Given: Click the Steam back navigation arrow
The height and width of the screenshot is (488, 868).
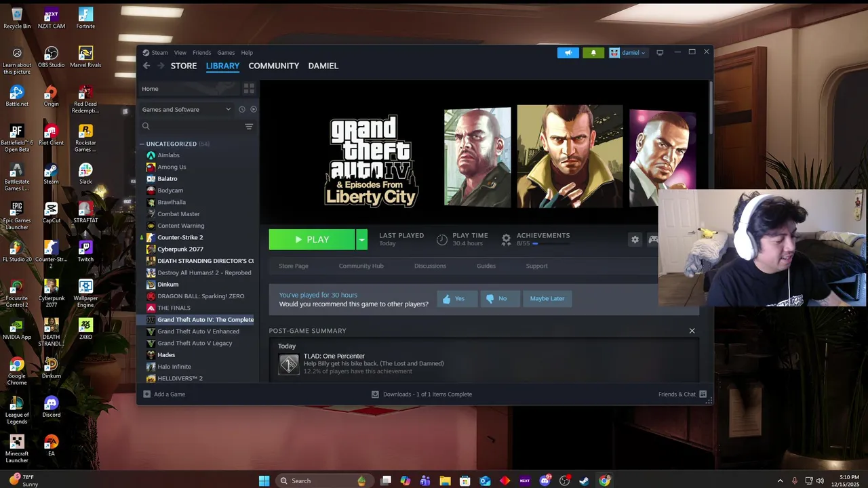Looking at the screenshot, I should (146, 66).
